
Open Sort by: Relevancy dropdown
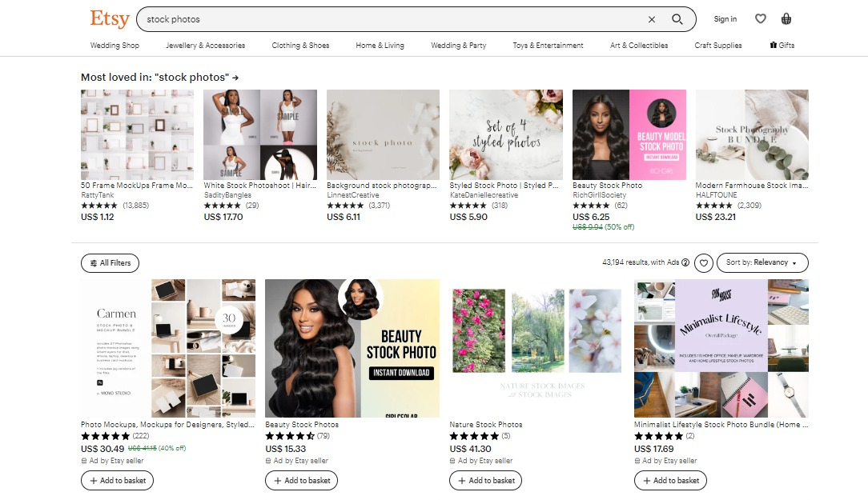(x=762, y=262)
